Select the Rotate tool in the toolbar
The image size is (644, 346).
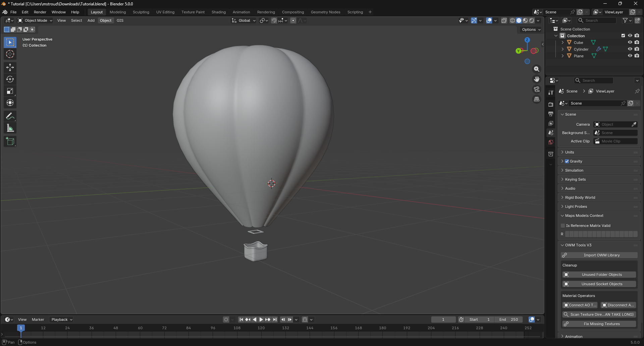[x=10, y=79]
